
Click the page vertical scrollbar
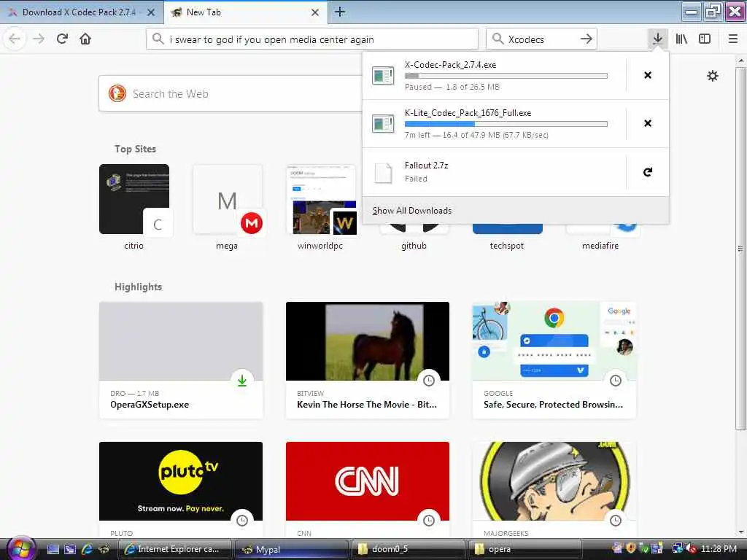click(740, 248)
